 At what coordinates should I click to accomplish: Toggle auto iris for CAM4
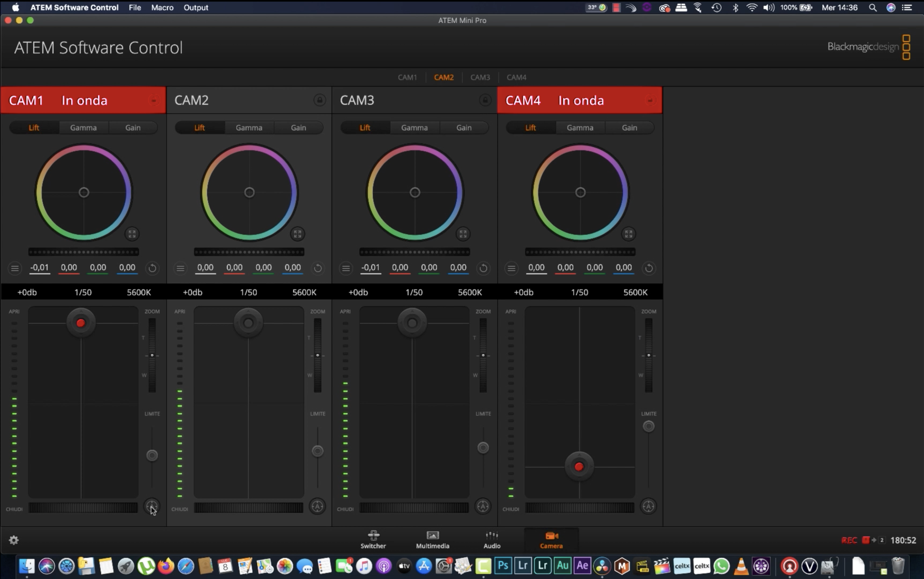pyautogui.click(x=648, y=506)
